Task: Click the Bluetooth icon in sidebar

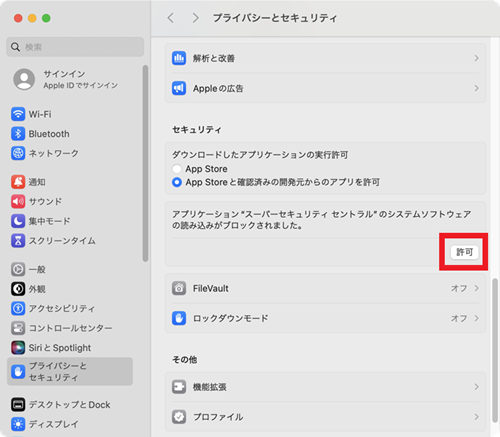Action: click(18, 134)
